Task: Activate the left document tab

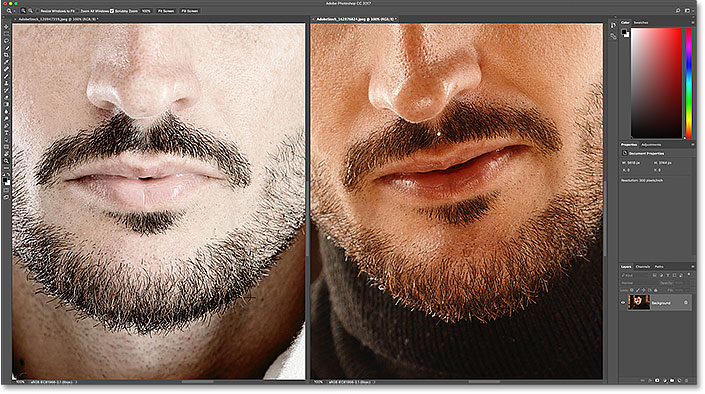Action: pyautogui.click(x=57, y=19)
